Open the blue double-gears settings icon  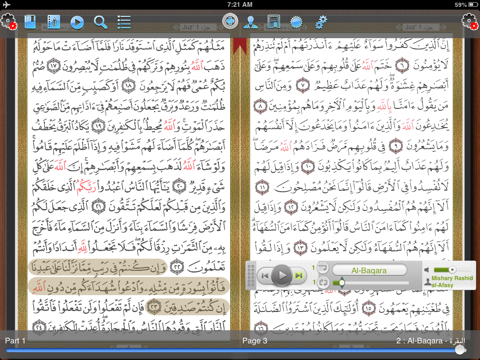point(321,22)
